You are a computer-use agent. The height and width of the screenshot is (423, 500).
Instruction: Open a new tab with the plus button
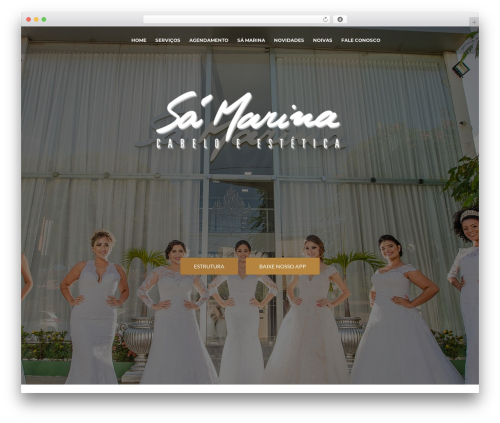tap(474, 22)
